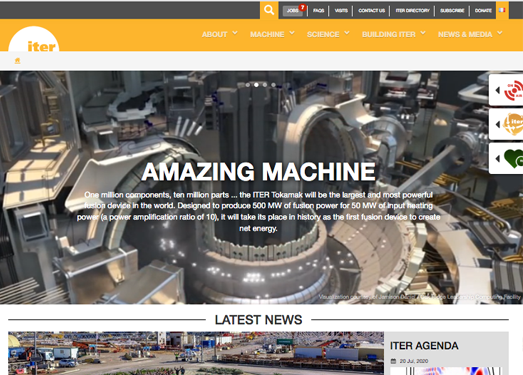Open the Contact Us link
This screenshot has width=523, height=375.
point(372,10)
